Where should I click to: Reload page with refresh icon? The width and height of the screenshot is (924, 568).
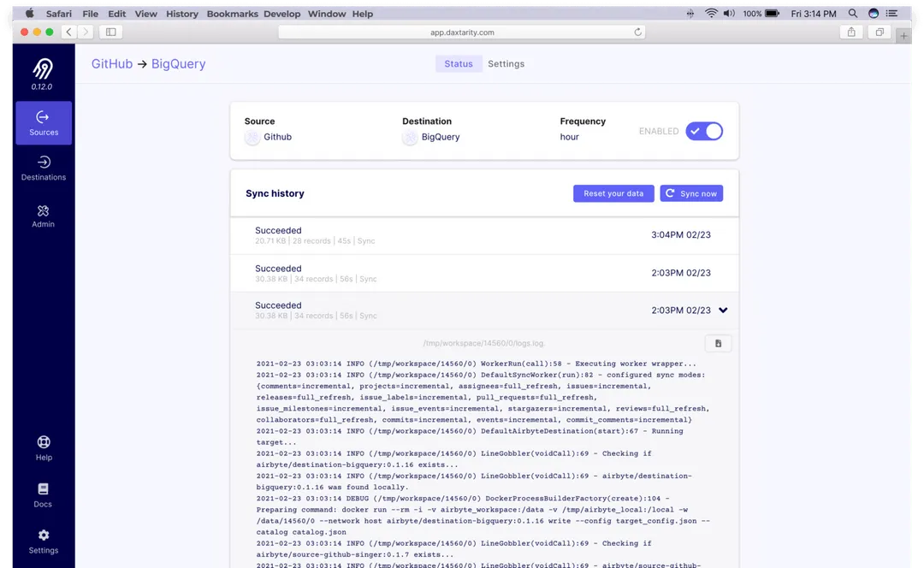point(637,32)
